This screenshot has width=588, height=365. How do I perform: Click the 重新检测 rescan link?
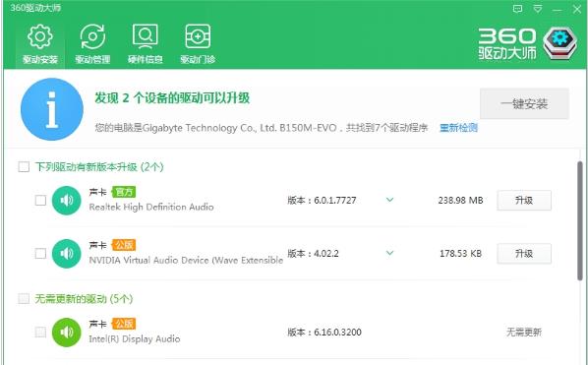(x=458, y=128)
